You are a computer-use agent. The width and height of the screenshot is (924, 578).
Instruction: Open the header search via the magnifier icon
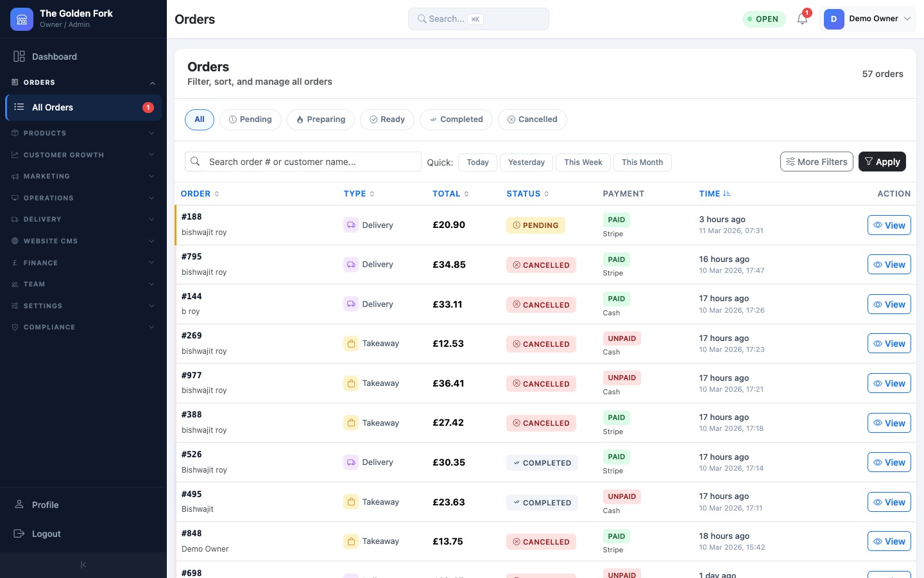click(422, 19)
